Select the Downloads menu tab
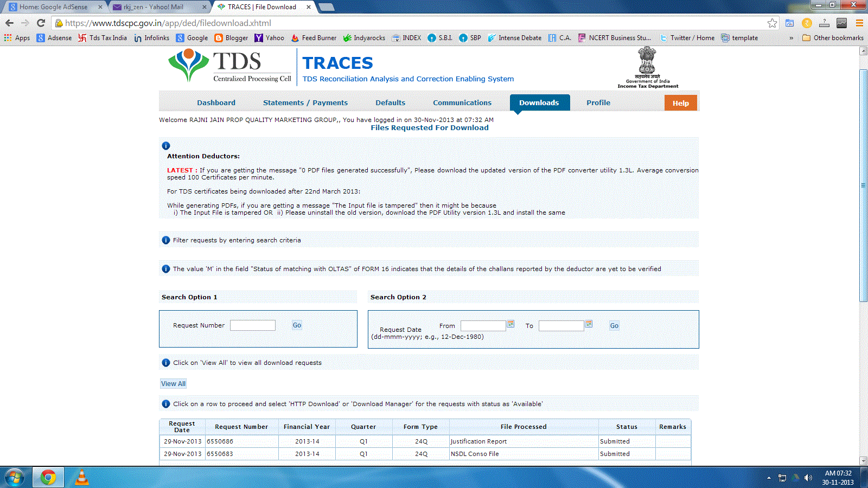868x488 pixels. point(539,102)
